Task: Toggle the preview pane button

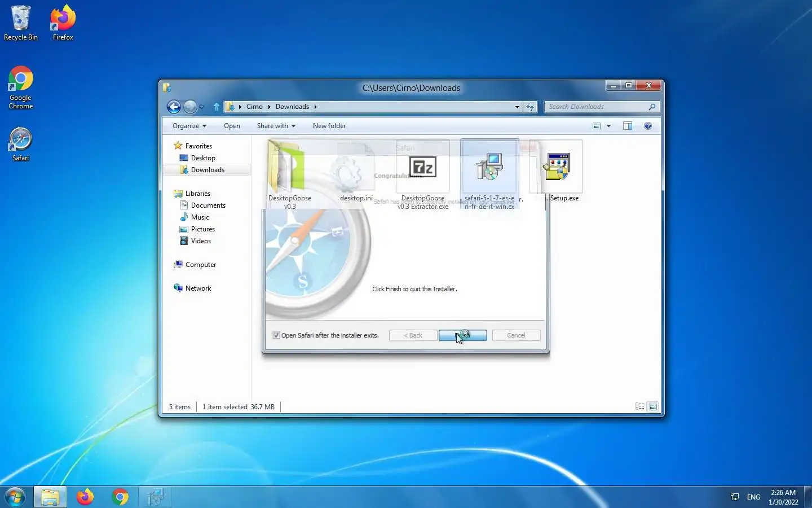Action: 628,126
